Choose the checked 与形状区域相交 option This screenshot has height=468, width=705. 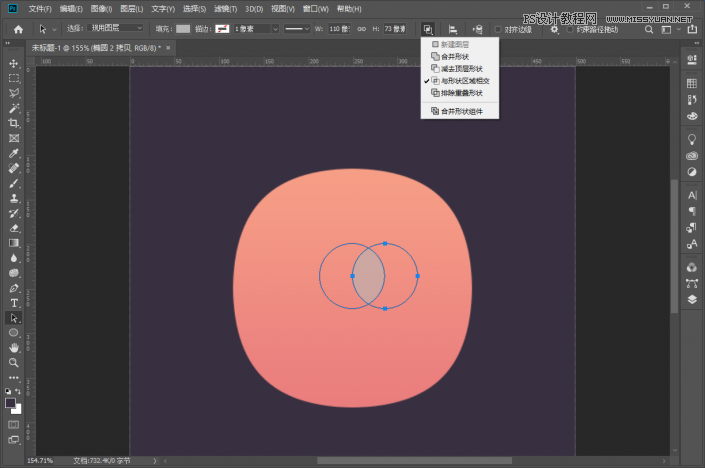pos(464,80)
